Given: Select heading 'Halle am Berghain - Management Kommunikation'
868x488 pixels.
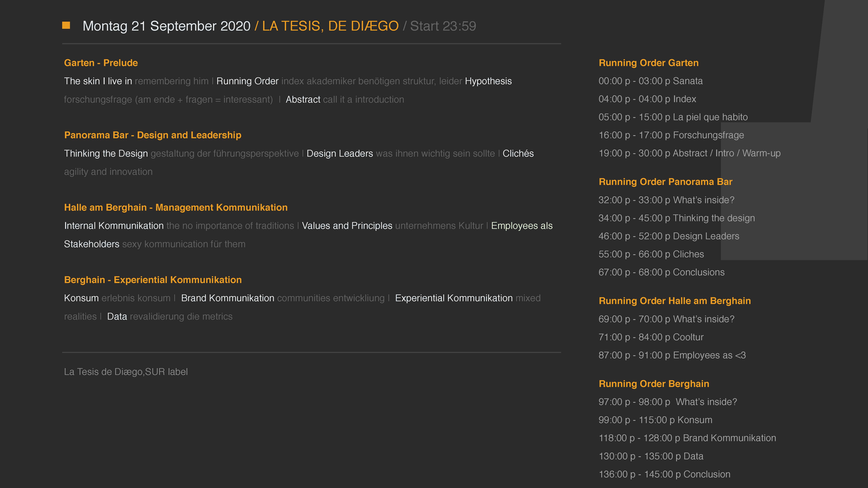Looking at the screenshot, I should (x=176, y=207).
